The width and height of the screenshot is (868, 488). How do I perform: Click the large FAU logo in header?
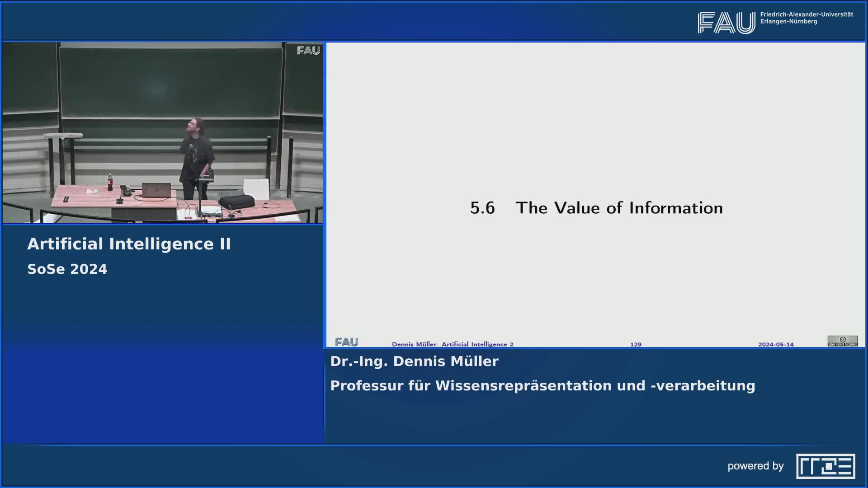(726, 23)
